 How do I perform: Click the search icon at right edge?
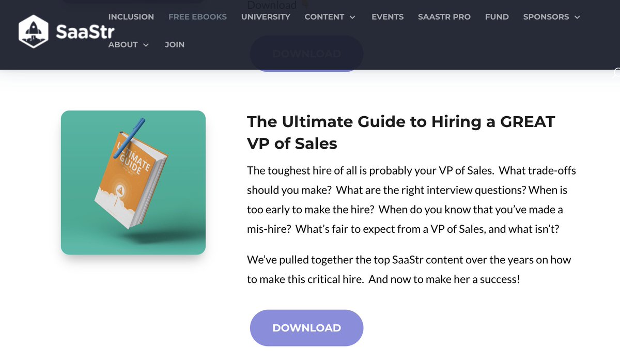point(616,73)
